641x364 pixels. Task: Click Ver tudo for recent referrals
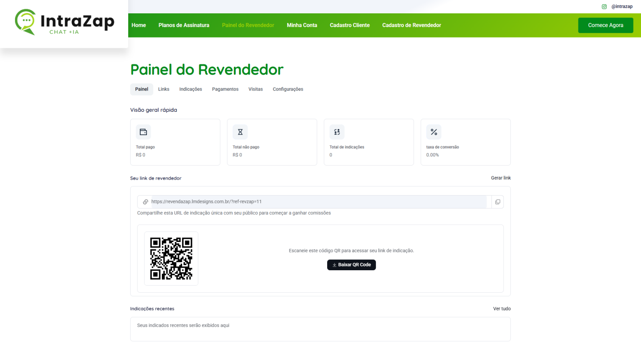coord(502,309)
